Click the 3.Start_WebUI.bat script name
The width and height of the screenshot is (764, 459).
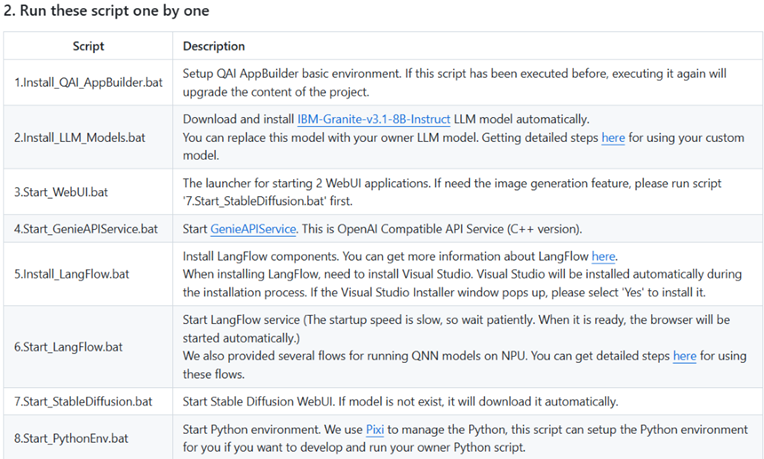(61, 192)
